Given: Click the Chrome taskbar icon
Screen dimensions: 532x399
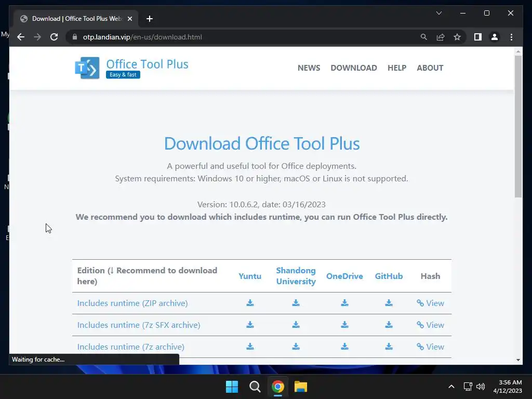Looking at the screenshot, I should [x=277, y=387].
